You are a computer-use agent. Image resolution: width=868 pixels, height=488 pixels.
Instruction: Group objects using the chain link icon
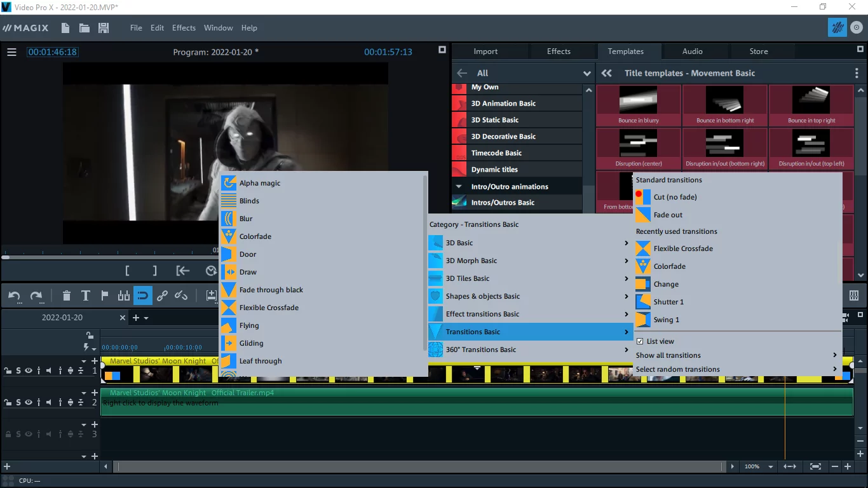[162, 295]
